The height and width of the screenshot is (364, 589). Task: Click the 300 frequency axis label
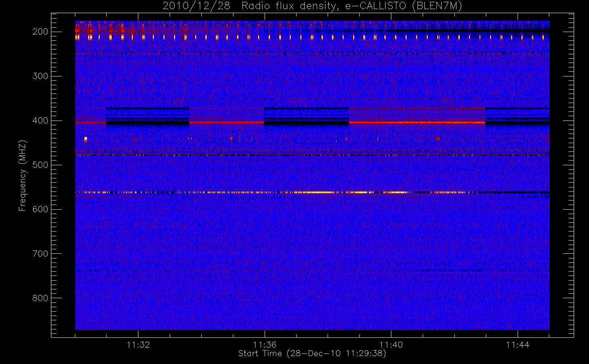[x=40, y=76]
